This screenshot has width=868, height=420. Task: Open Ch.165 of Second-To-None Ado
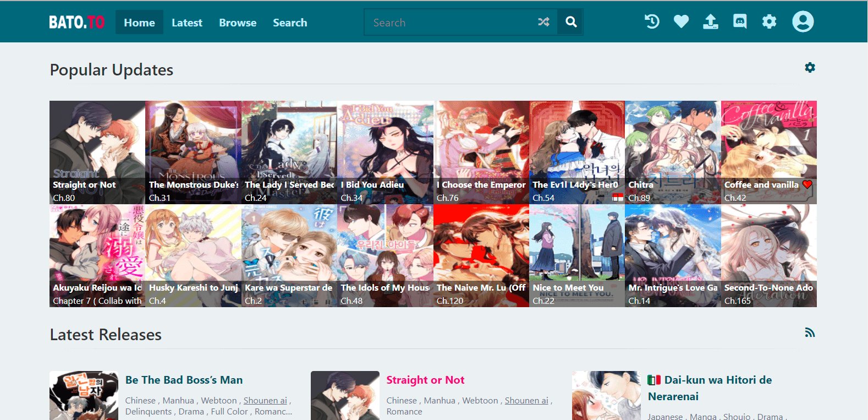[x=738, y=301]
